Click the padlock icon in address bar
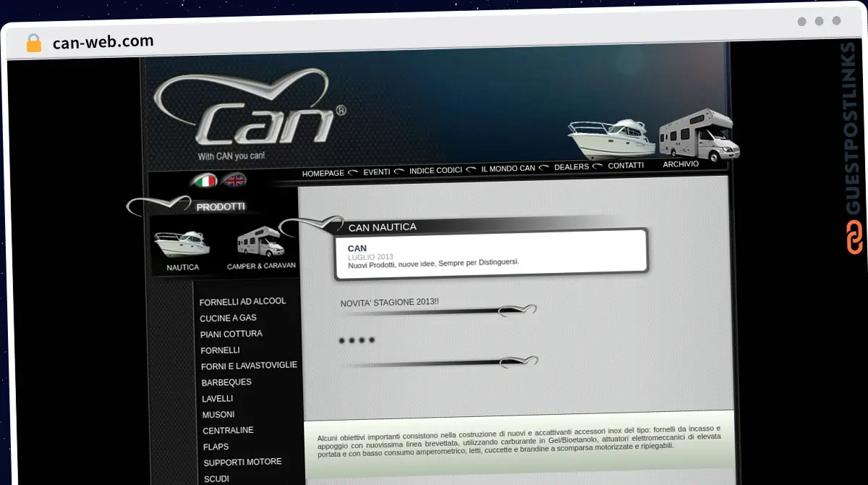The height and width of the screenshot is (485, 868). [x=34, y=43]
